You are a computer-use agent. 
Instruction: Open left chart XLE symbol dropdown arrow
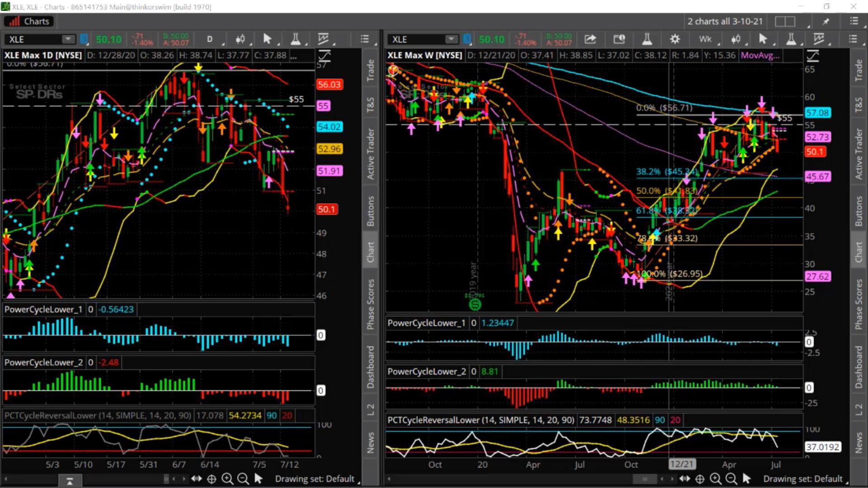pos(68,39)
